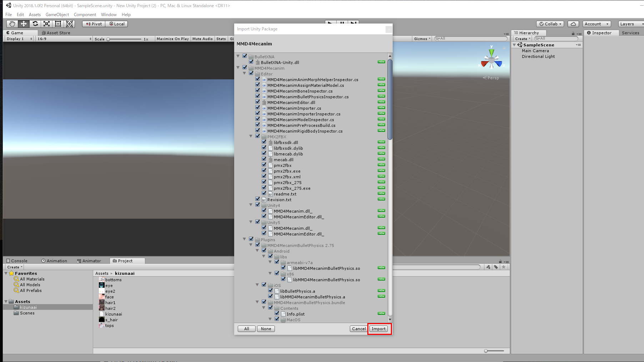Open the Account dropdown

click(x=597, y=24)
